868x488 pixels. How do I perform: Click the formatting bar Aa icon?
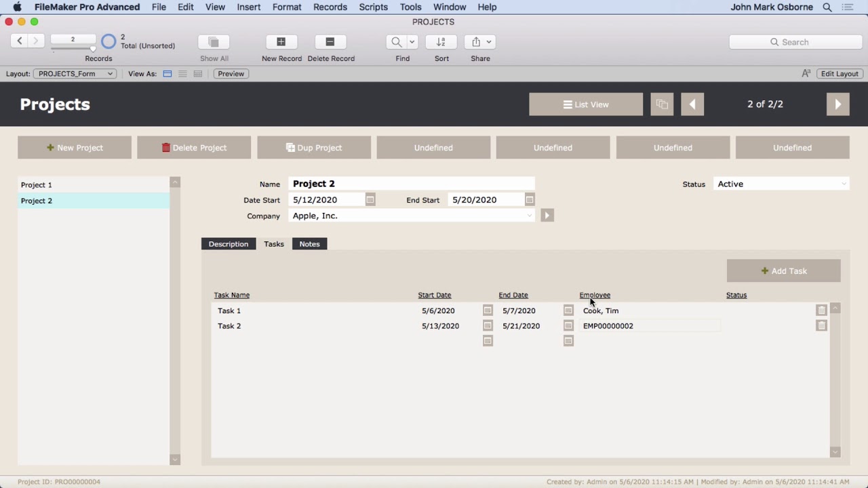pos(806,73)
